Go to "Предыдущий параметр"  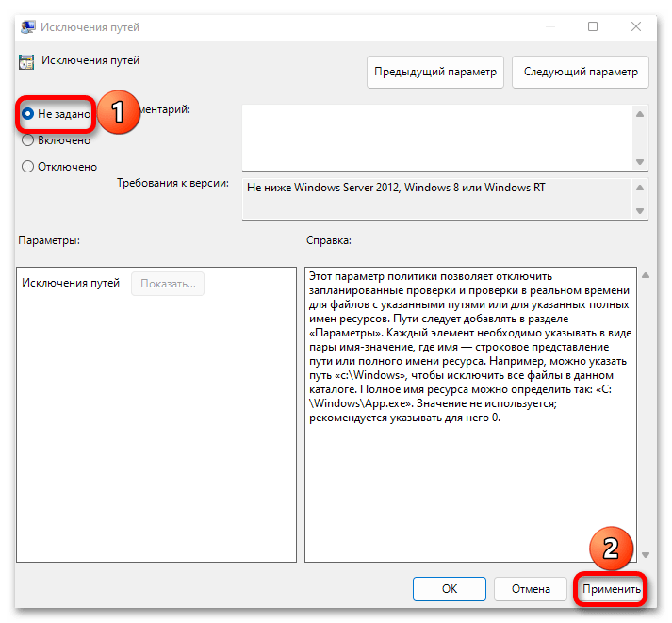pos(435,72)
